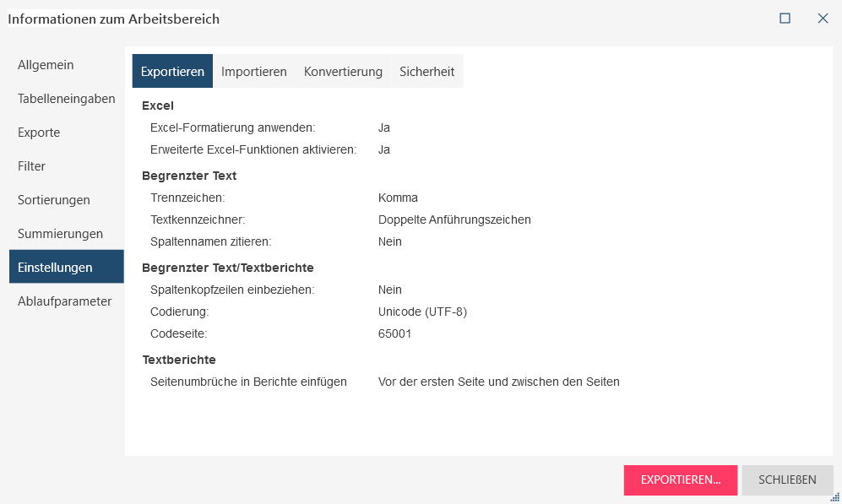This screenshot has width=842, height=504.
Task: Show the Sortierungen section
Action: [54, 200]
